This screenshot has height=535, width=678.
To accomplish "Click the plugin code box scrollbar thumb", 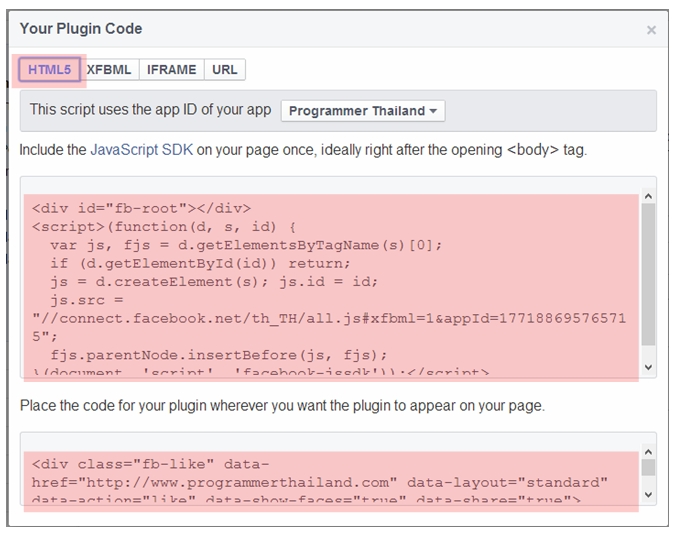I will (x=648, y=468).
